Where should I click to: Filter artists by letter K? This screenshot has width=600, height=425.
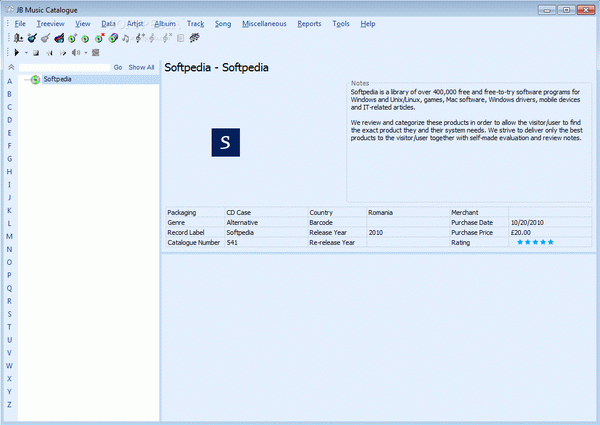(10, 210)
